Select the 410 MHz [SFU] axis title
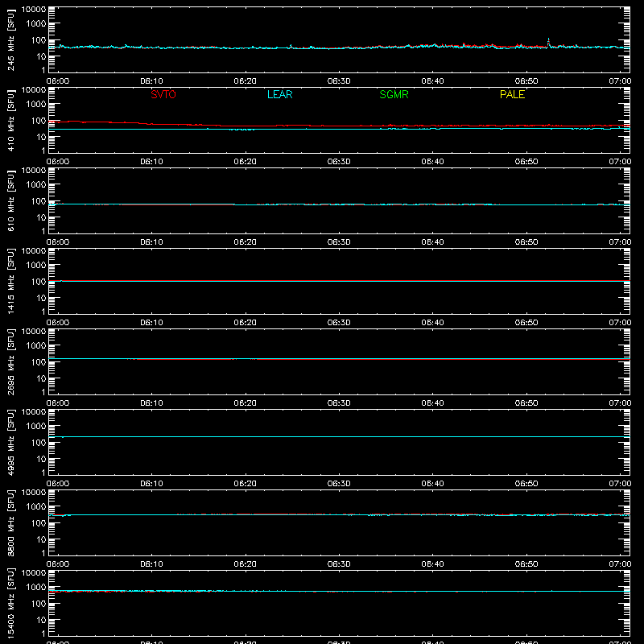644x644 pixels. (x=11, y=120)
